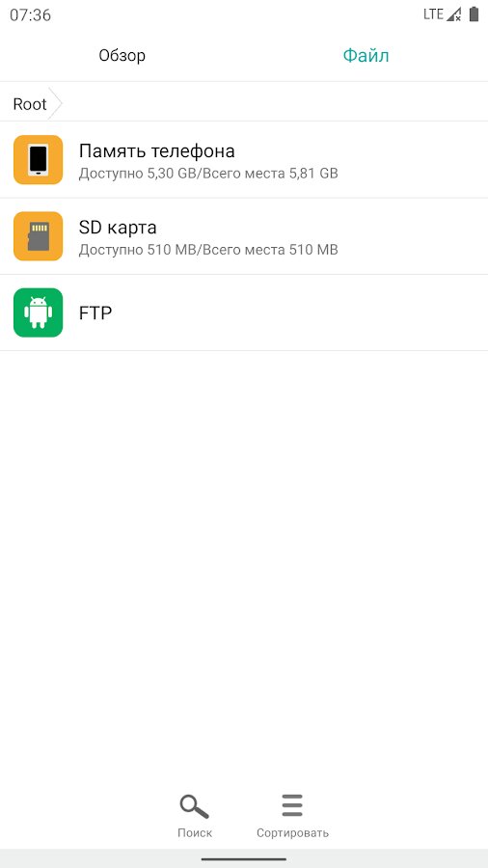The image size is (488, 868).
Task: Click the breadcrumb chevron after Root
Action: tap(55, 103)
